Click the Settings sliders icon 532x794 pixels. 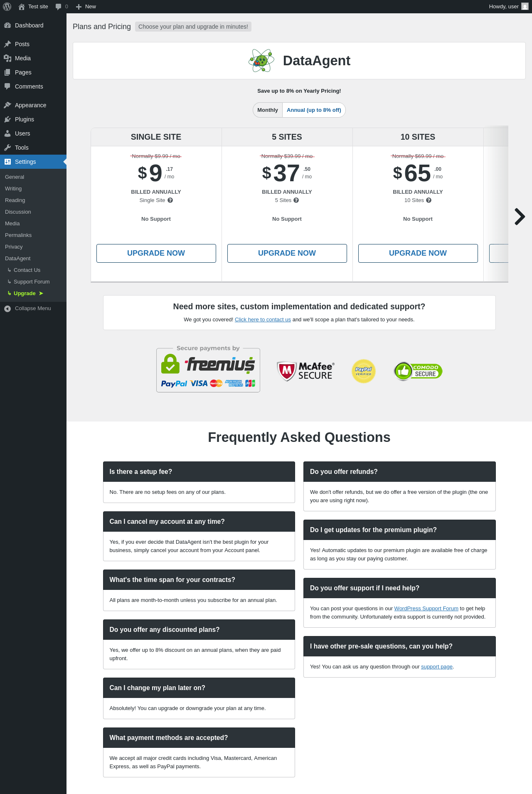(7, 162)
